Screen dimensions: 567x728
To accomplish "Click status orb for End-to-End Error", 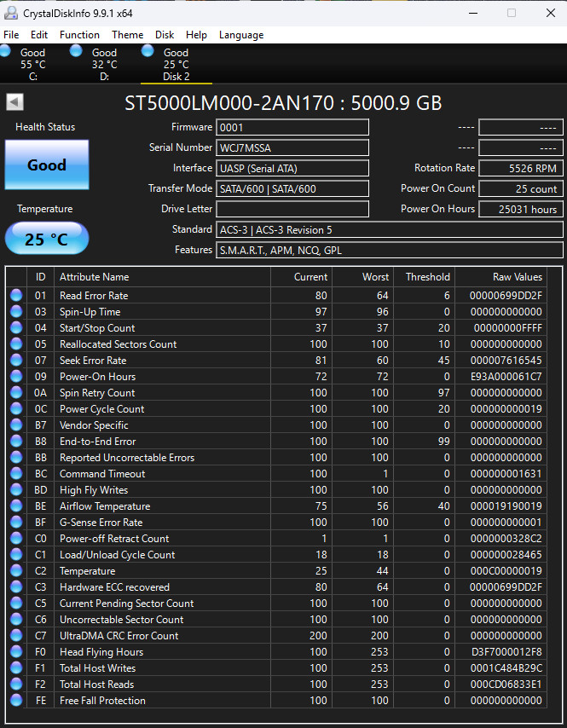I will [16, 441].
